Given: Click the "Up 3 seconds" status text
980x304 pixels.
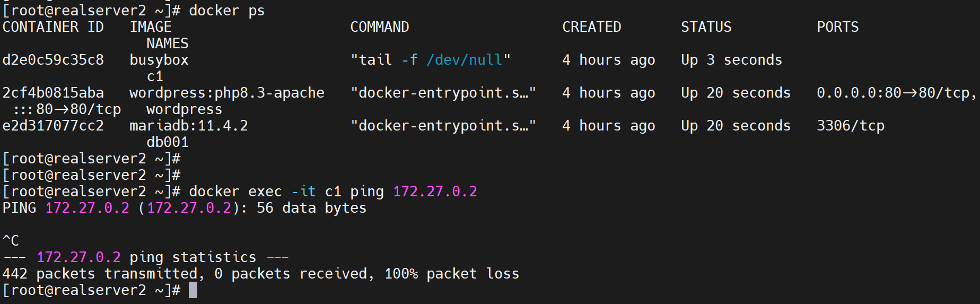Looking at the screenshot, I should point(731,60).
